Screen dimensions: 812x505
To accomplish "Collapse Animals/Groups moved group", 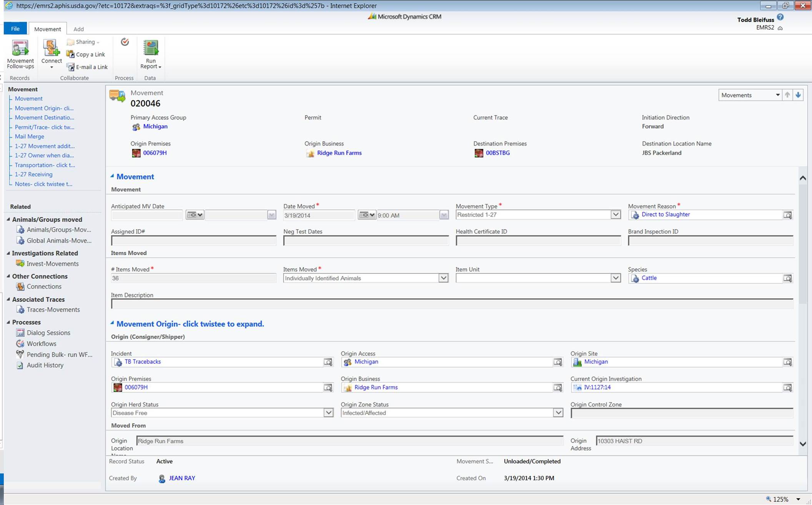I will click(8, 219).
